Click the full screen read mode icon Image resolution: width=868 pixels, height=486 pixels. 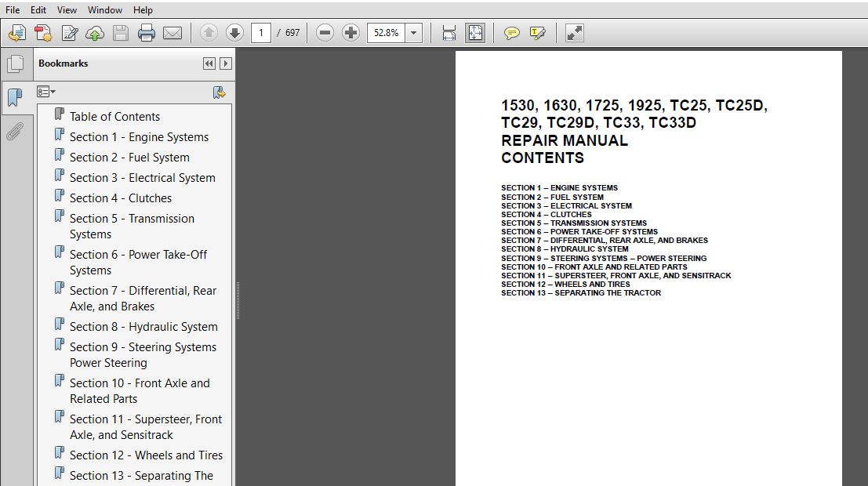(574, 33)
